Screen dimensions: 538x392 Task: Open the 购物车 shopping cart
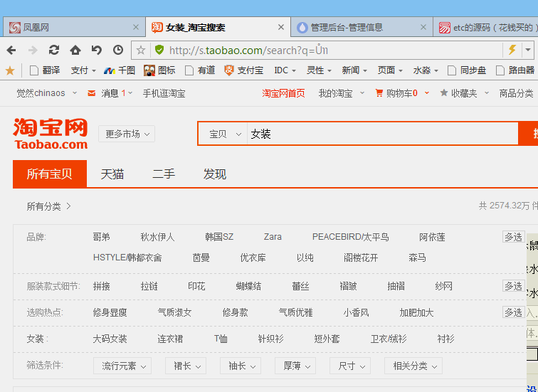[x=402, y=93]
